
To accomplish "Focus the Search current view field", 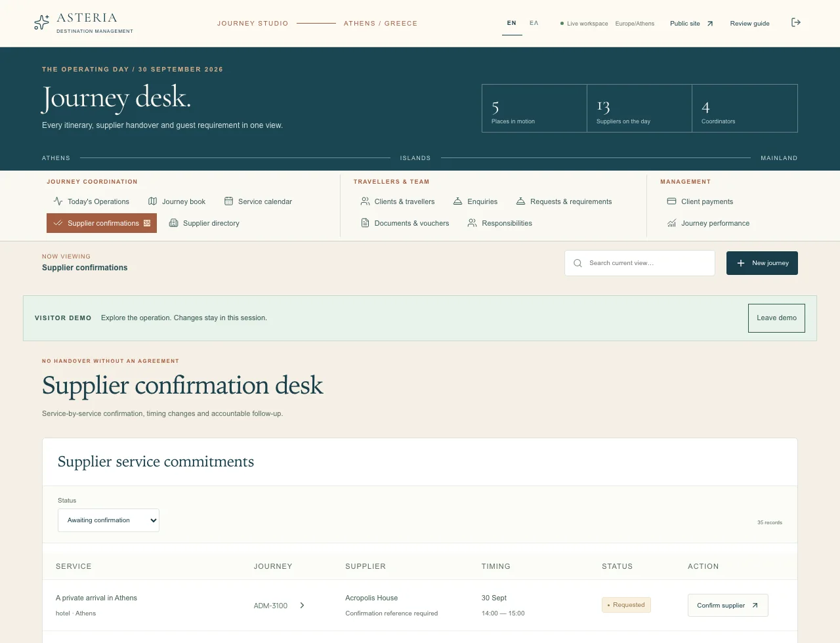I will tap(640, 263).
